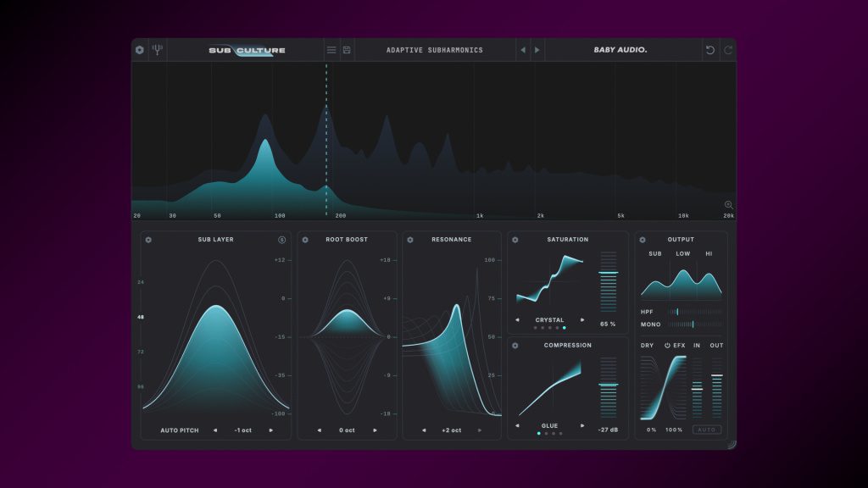Decrease Resonance octave with left arrow
The height and width of the screenshot is (488, 868).
coord(424,430)
